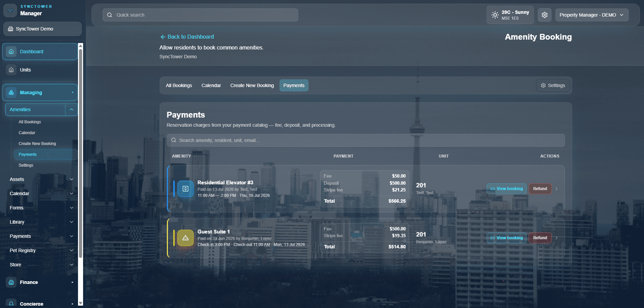Open the Create New Booking tab
Viewport: 644px width, 308px height.
pyautogui.click(x=252, y=85)
